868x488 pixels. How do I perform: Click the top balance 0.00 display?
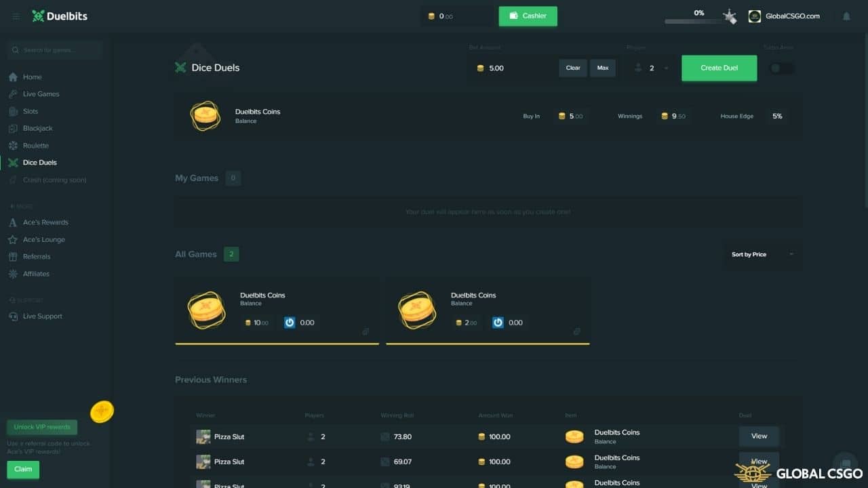(x=458, y=16)
